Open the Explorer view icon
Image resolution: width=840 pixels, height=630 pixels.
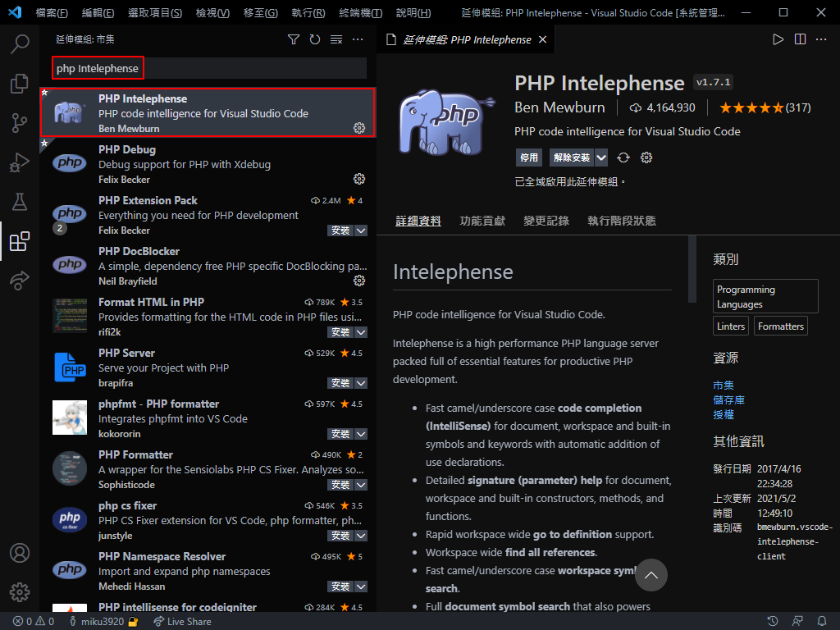point(20,84)
